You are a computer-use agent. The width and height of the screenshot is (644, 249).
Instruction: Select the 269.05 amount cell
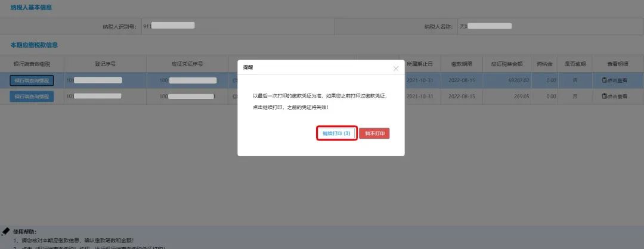(507, 97)
